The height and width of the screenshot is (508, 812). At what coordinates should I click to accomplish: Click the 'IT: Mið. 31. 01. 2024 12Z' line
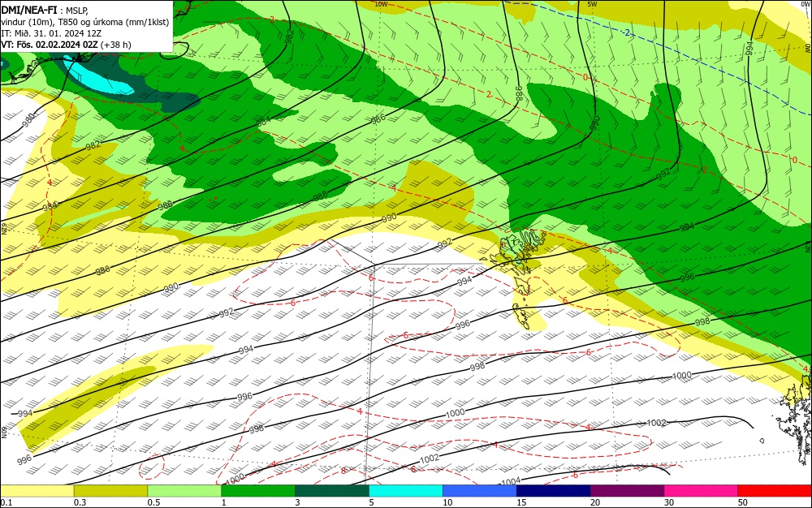pyautogui.click(x=51, y=33)
